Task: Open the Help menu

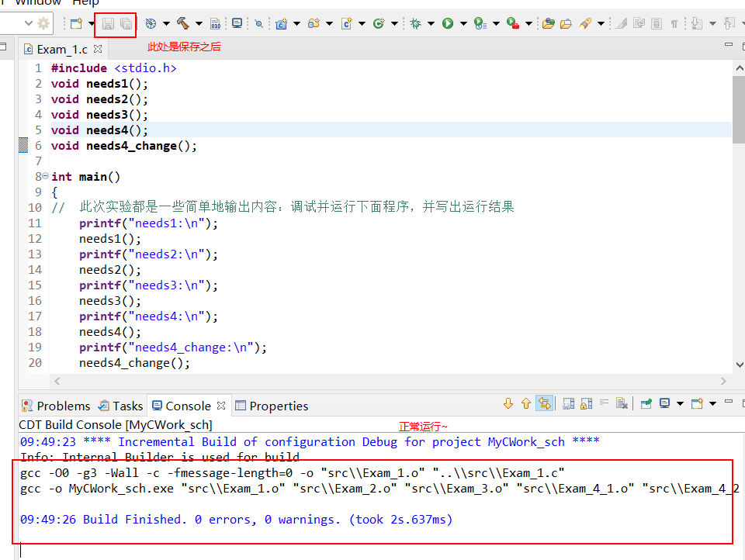Action: (85, 3)
